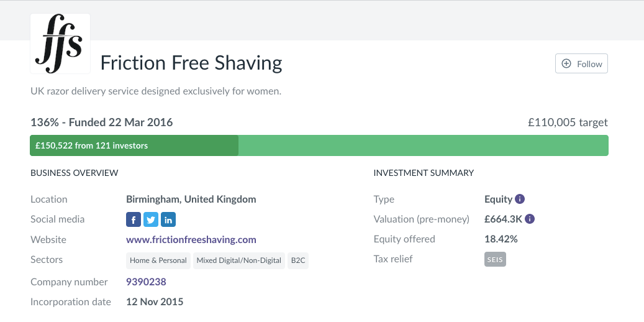Click the Friction Free Shaving title

coord(191,63)
